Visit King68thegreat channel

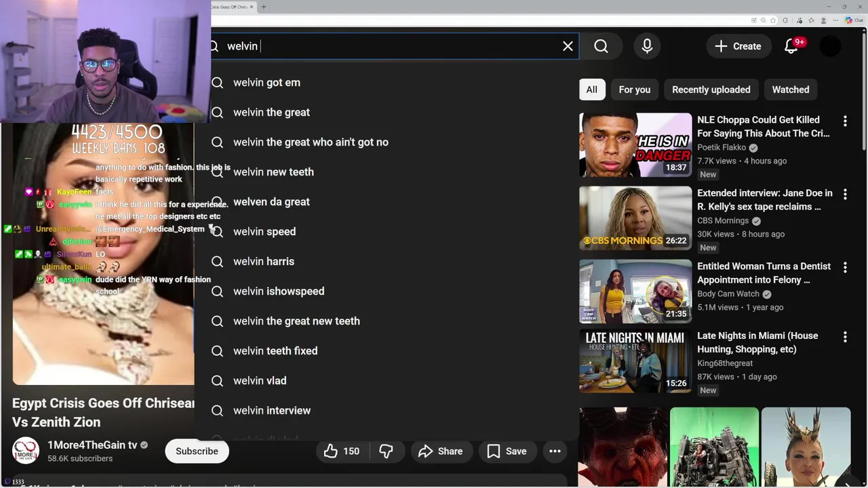tap(725, 363)
